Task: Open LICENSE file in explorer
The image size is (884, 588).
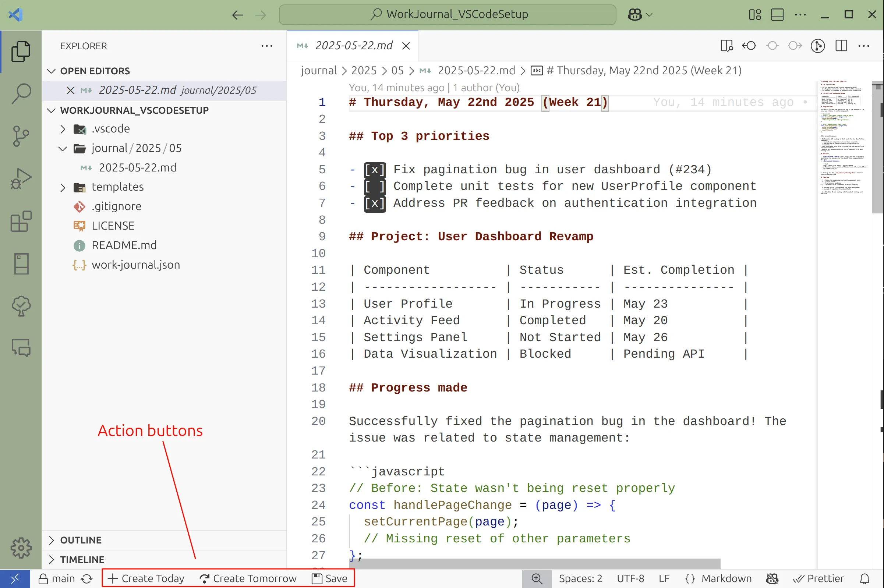Action: [164, 226]
